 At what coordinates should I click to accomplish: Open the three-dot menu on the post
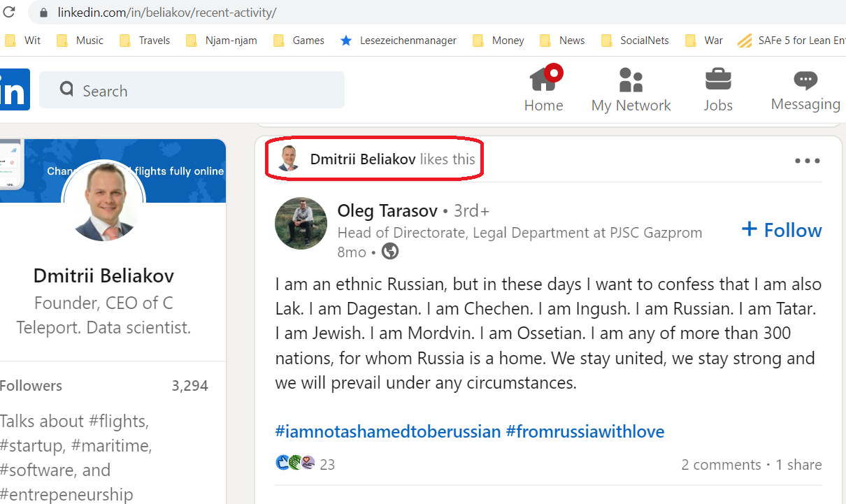coord(808,161)
